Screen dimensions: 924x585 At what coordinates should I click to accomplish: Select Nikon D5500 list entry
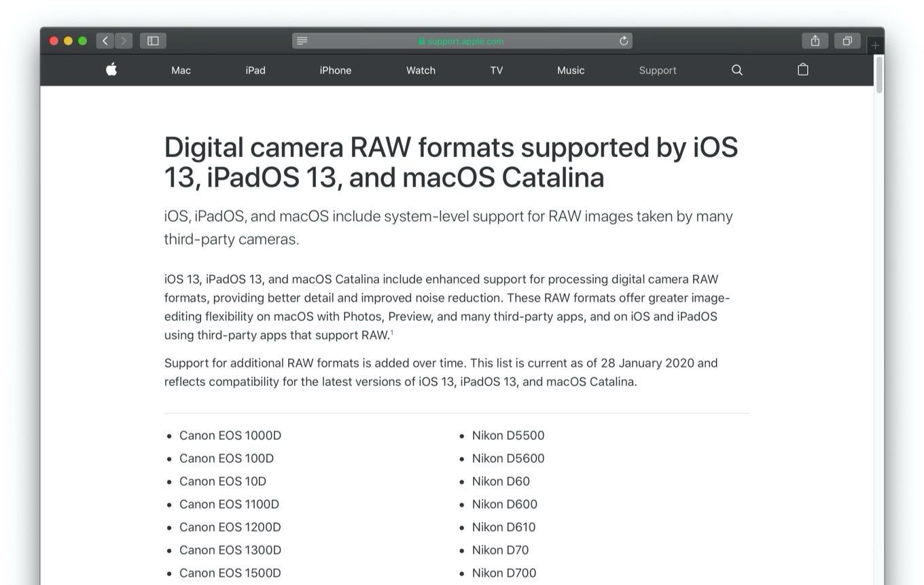pyautogui.click(x=508, y=436)
